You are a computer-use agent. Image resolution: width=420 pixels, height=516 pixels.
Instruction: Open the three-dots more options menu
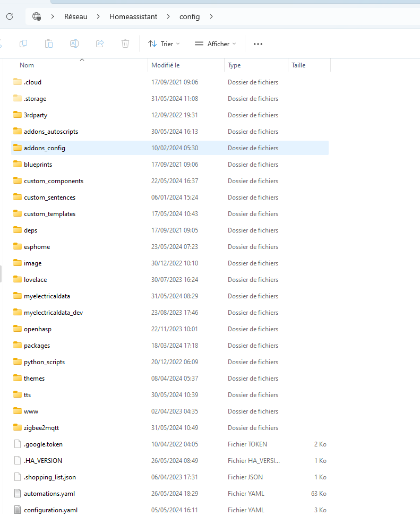point(258,44)
